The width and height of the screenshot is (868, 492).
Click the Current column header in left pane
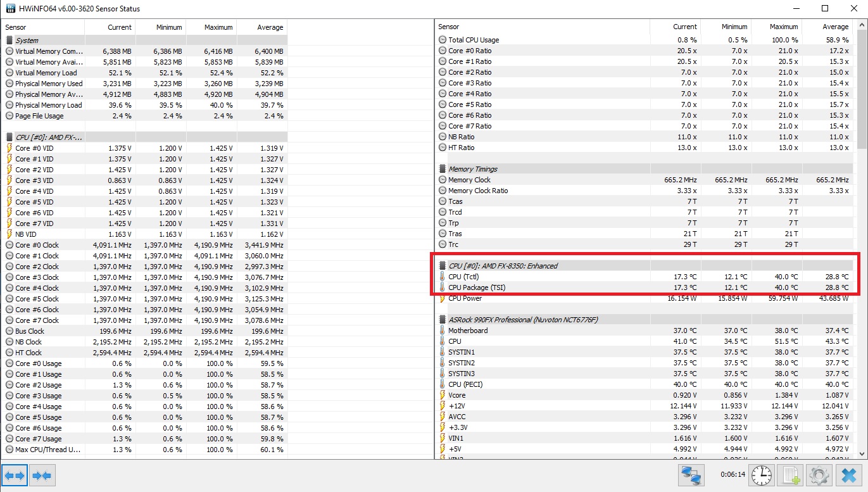coord(110,27)
